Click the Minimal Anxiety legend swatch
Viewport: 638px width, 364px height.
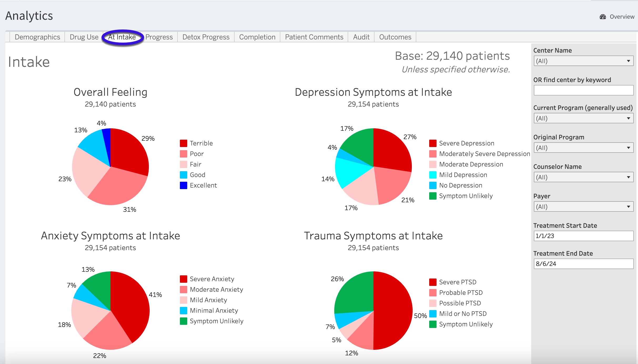point(183,311)
